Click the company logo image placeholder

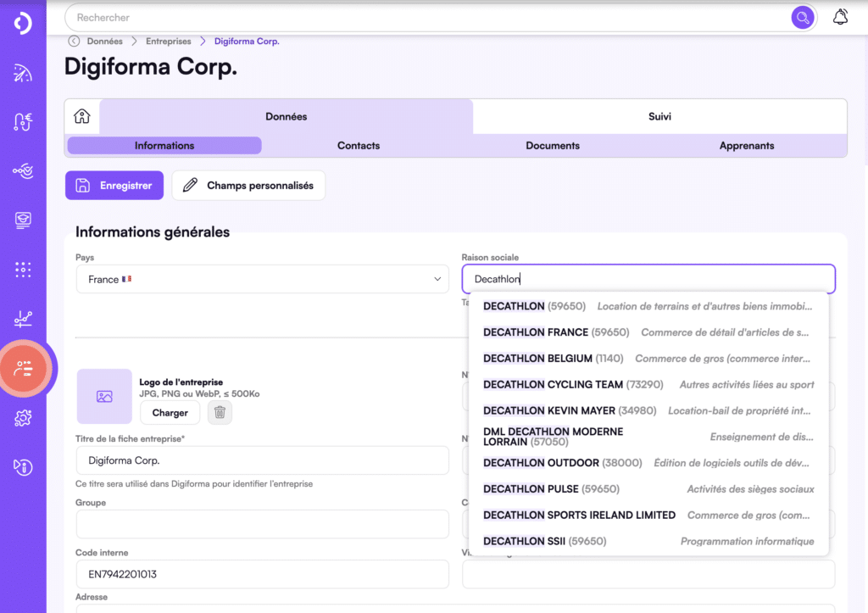coord(104,396)
